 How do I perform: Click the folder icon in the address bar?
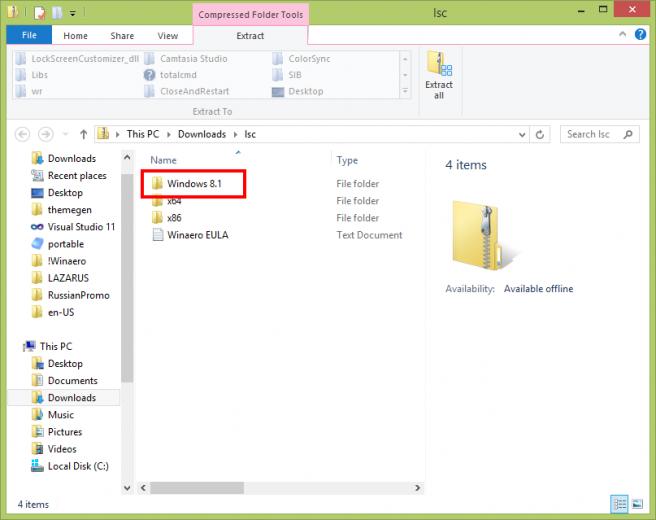pyautogui.click(x=103, y=134)
